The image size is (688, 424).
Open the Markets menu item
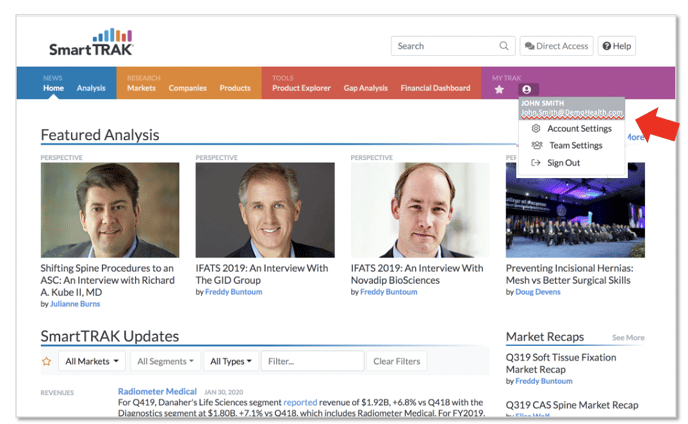pos(141,88)
